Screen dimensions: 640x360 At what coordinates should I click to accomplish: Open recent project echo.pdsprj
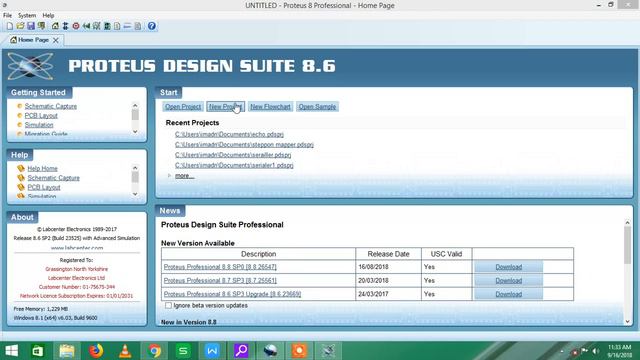point(229,134)
